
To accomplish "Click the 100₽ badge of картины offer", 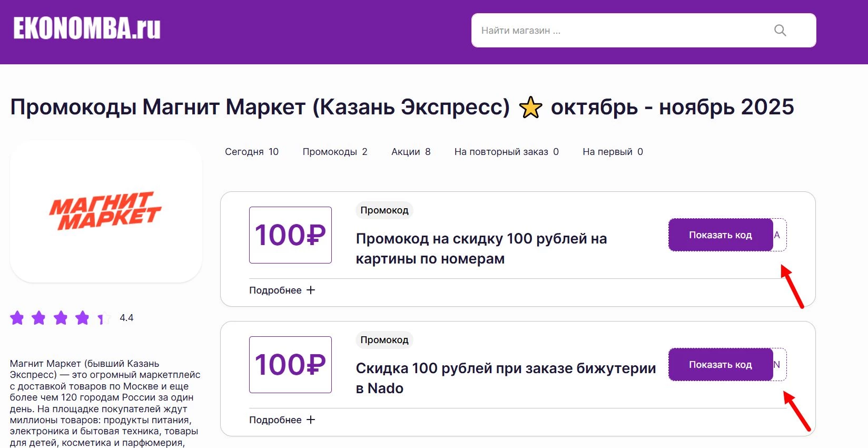I will (290, 235).
